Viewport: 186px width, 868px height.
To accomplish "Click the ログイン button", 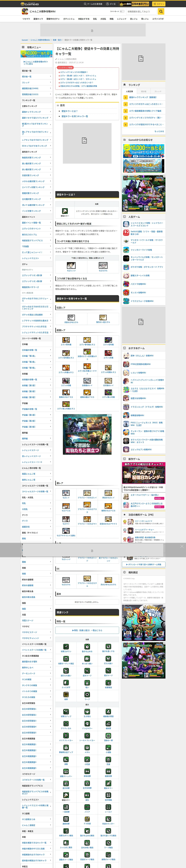I will (x=158, y=4).
